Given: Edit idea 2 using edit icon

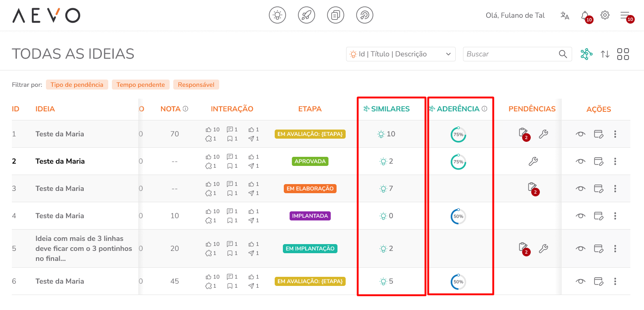Looking at the screenshot, I should (x=599, y=161).
